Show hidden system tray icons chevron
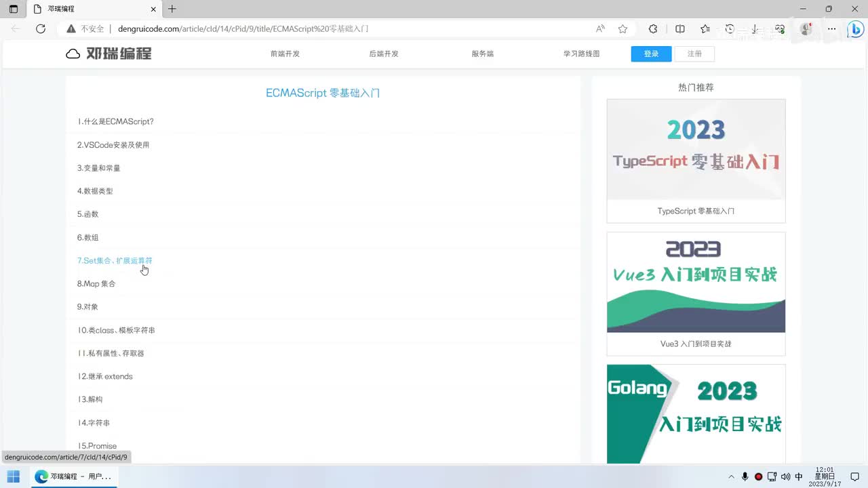The image size is (868, 488). click(x=732, y=476)
